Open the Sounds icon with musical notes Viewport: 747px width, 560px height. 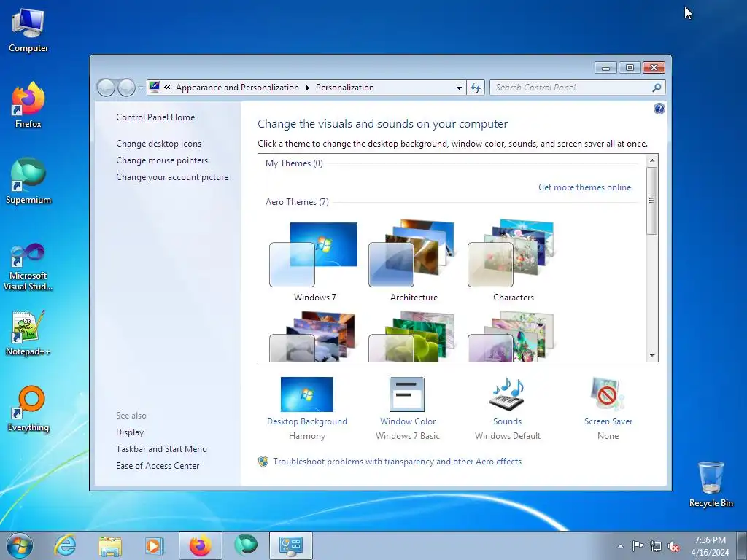(x=507, y=394)
